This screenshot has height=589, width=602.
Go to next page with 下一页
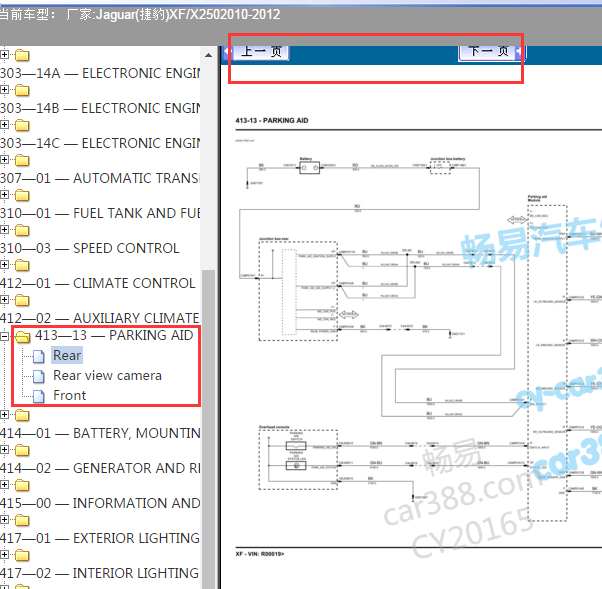pyautogui.click(x=489, y=51)
